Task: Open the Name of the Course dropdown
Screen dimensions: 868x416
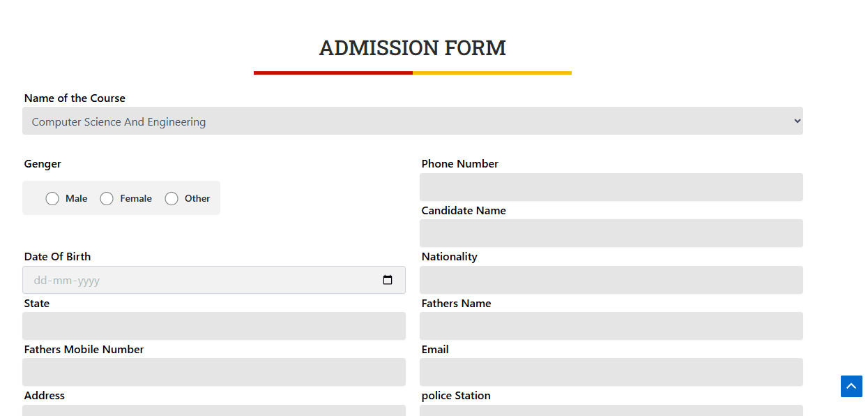Action: [412, 121]
